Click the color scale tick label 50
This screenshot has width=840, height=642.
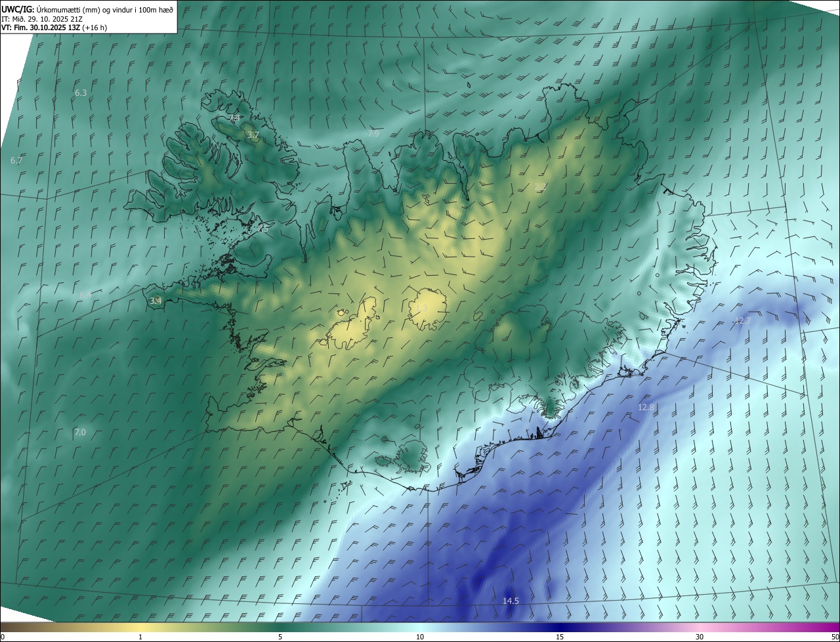click(835, 637)
